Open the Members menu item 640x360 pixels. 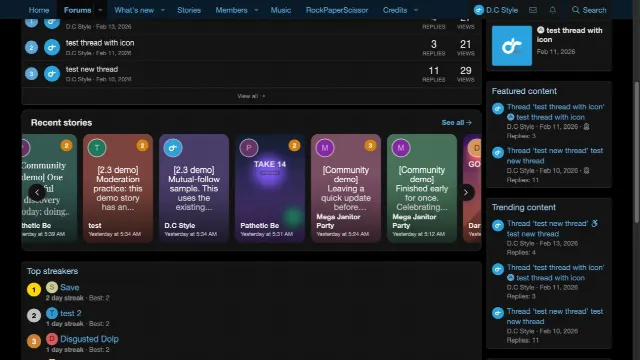point(231,10)
